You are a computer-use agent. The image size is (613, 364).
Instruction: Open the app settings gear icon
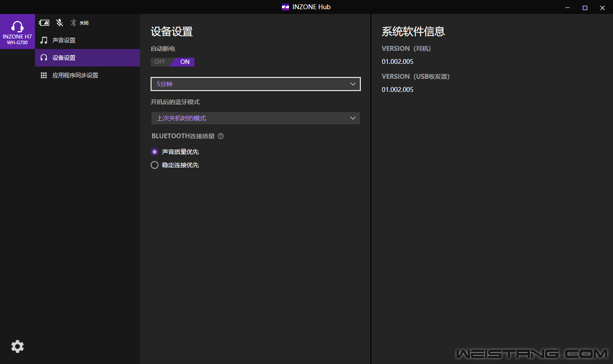[x=18, y=346]
